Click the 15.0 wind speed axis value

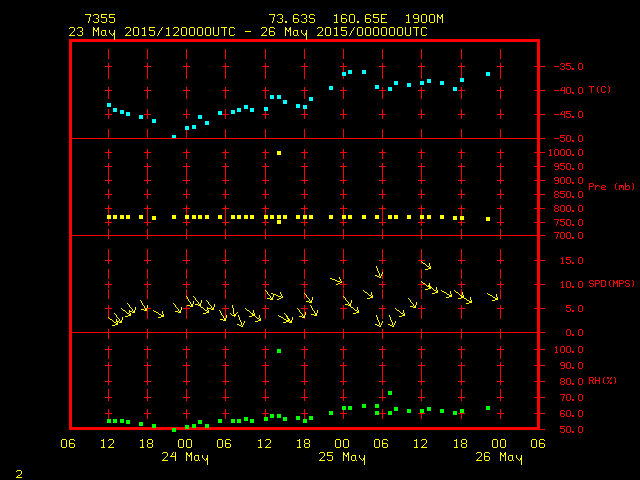[571, 260]
